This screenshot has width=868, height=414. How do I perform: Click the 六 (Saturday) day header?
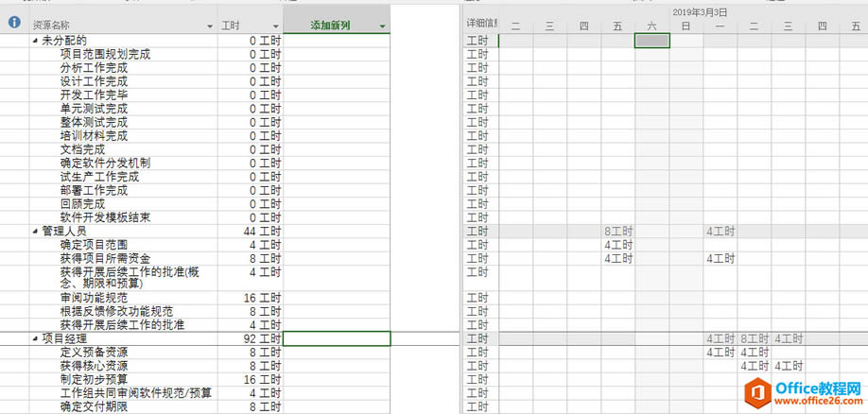(652, 26)
